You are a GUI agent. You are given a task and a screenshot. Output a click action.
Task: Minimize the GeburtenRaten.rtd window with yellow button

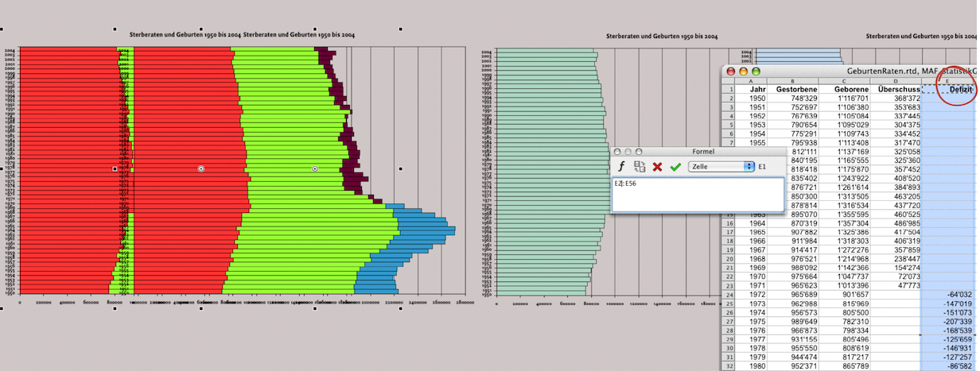pos(743,71)
